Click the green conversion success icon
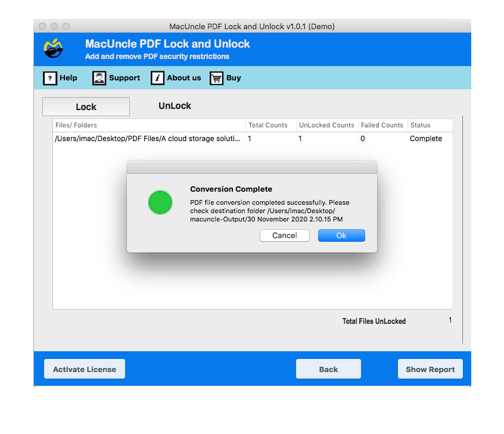The image size is (504, 434). 160,202
